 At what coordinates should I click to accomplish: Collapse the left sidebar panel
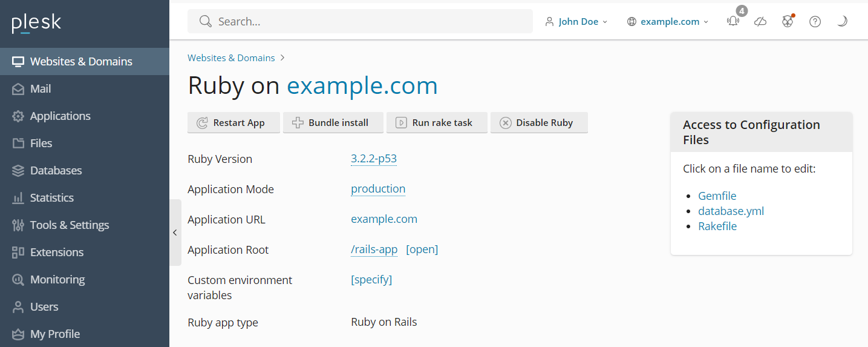coord(175,233)
